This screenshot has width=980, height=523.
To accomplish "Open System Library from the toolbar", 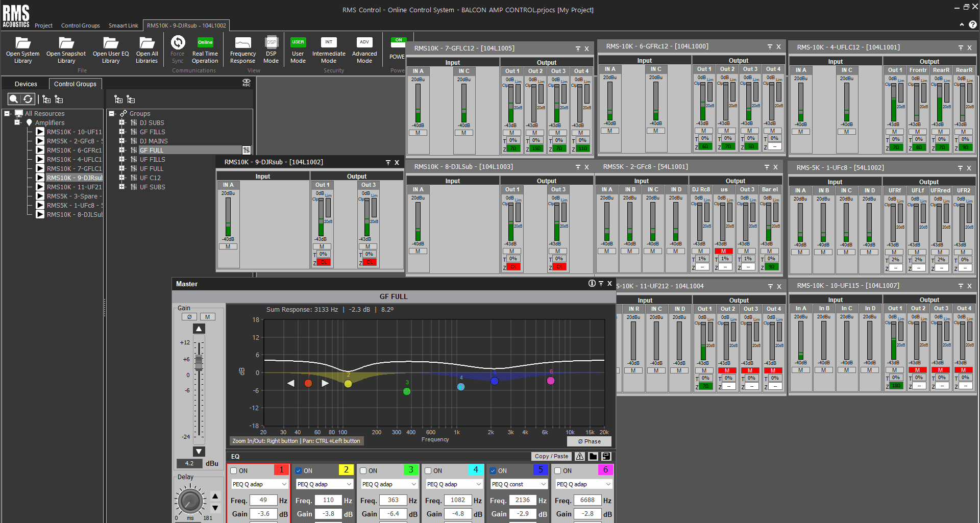I will [x=22, y=50].
